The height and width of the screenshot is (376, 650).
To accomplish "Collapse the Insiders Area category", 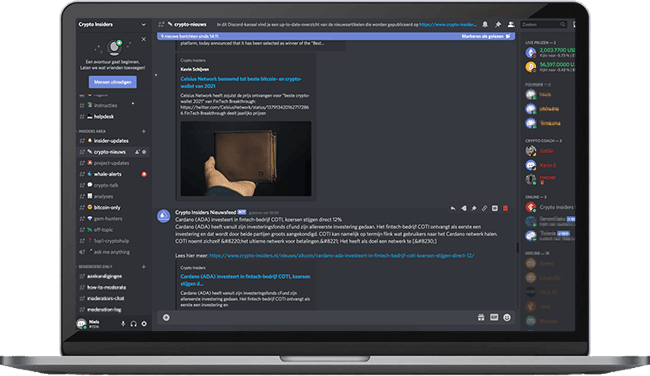I will pyautogui.click(x=92, y=131).
